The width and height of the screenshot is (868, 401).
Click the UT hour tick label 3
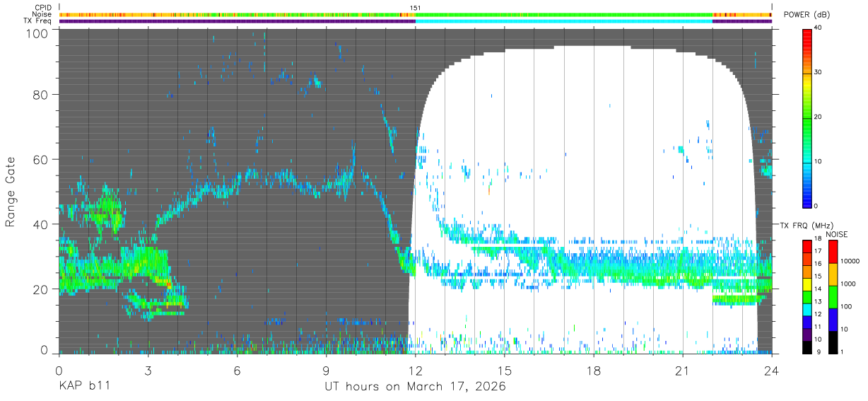[148, 369]
